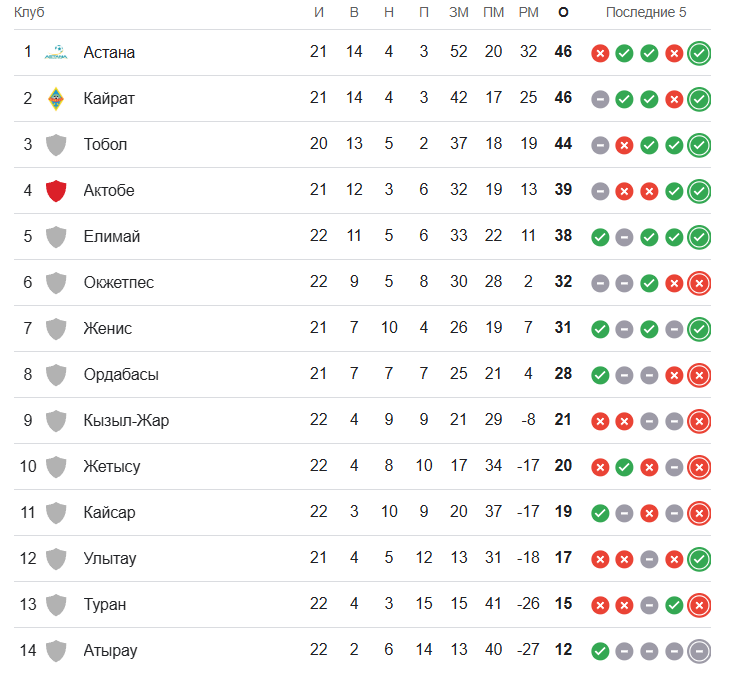Click Atyrau's latest highlighted draw icon
Viewport: 734px width, 676px height.
699,651
